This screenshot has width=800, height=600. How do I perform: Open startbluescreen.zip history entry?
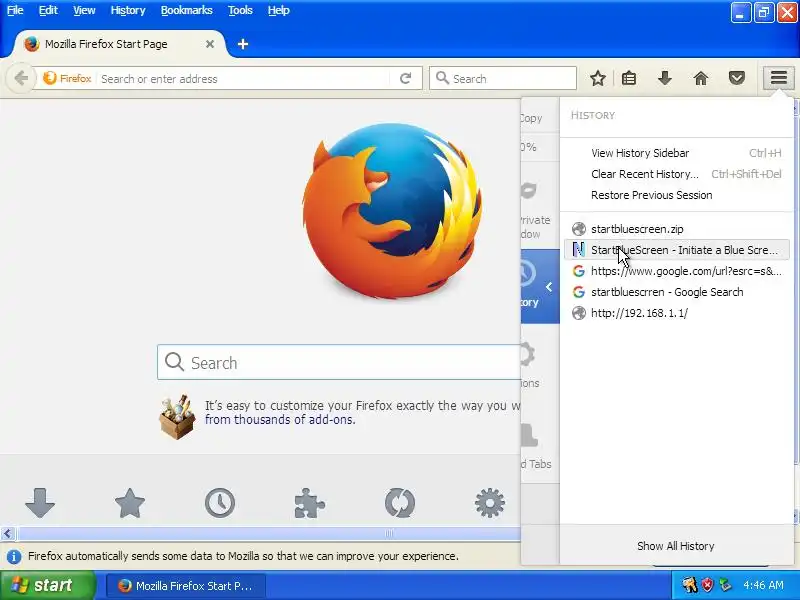[677, 229]
